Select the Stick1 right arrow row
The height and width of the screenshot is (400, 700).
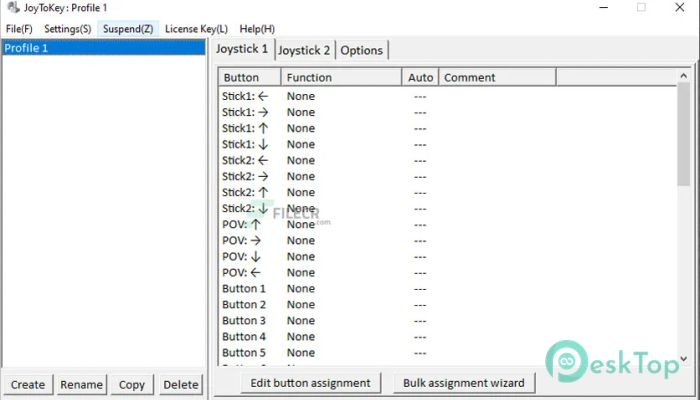448,112
